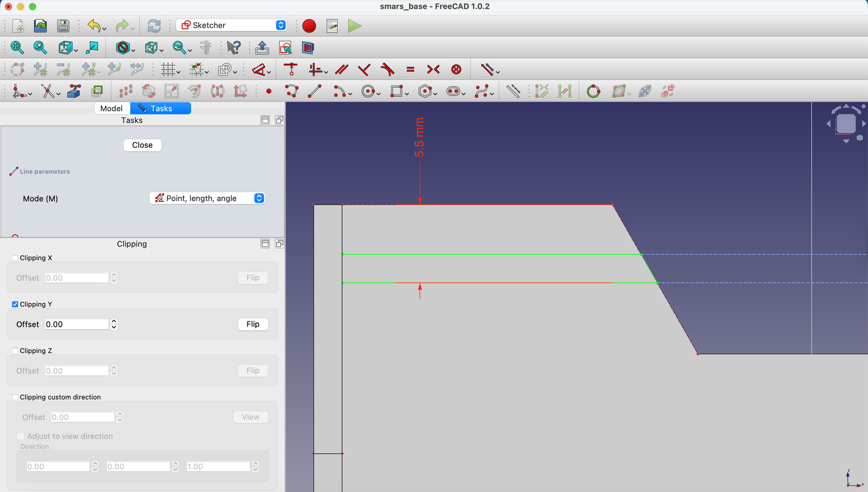Click the undo arrow icon
Screen dimensions: 868x492
94,26
